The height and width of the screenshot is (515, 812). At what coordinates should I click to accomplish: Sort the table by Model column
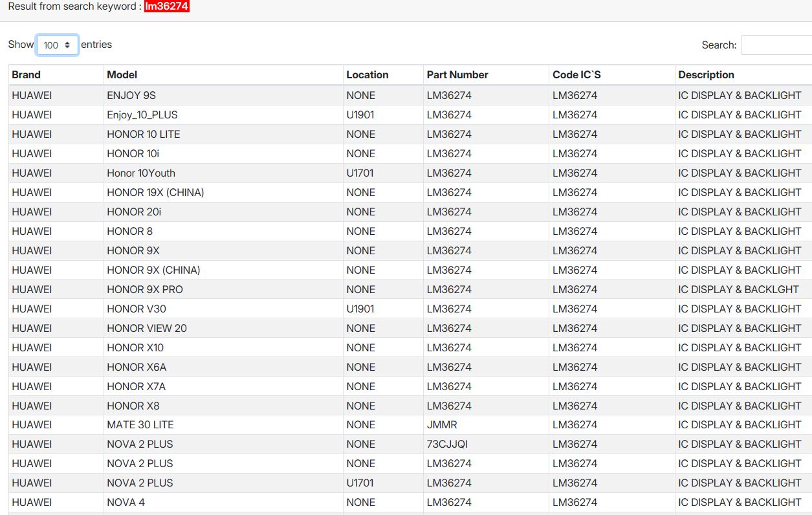tap(120, 74)
